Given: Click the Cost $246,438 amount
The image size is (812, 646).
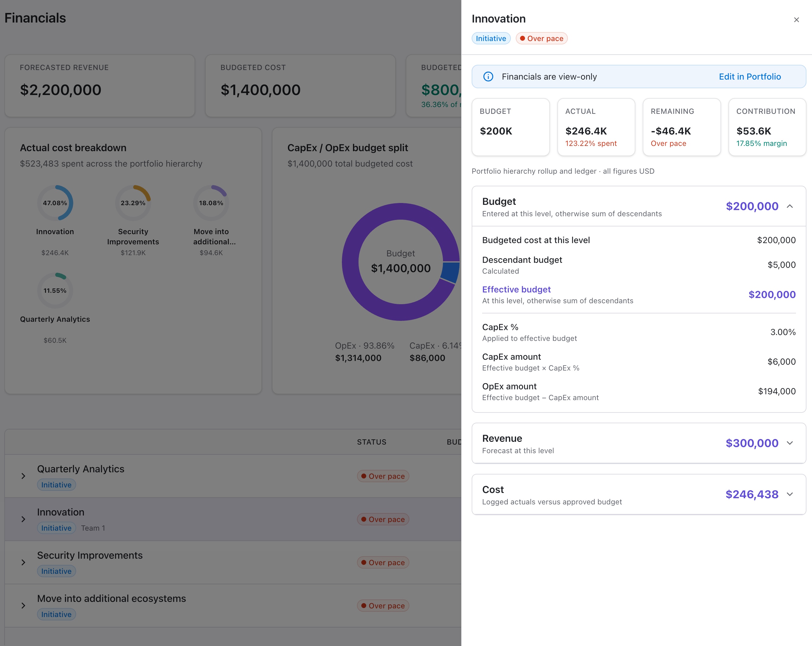Looking at the screenshot, I should (x=752, y=494).
